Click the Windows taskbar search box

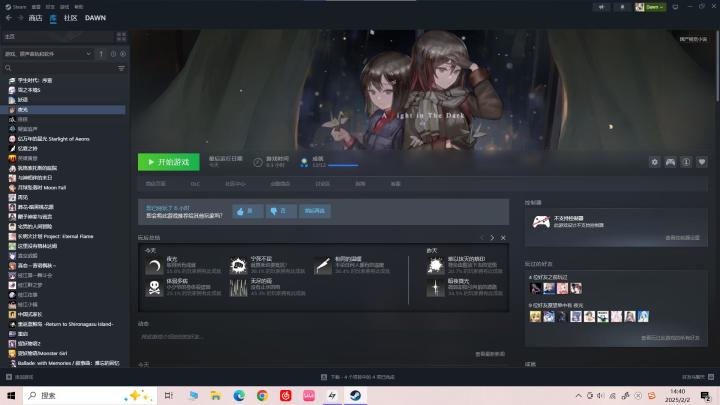(90, 395)
